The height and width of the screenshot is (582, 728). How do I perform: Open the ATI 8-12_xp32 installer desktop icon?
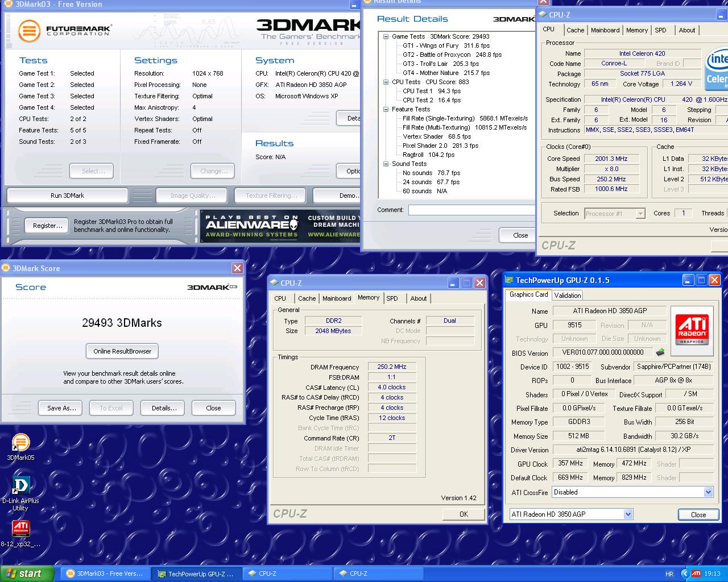tap(20, 534)
